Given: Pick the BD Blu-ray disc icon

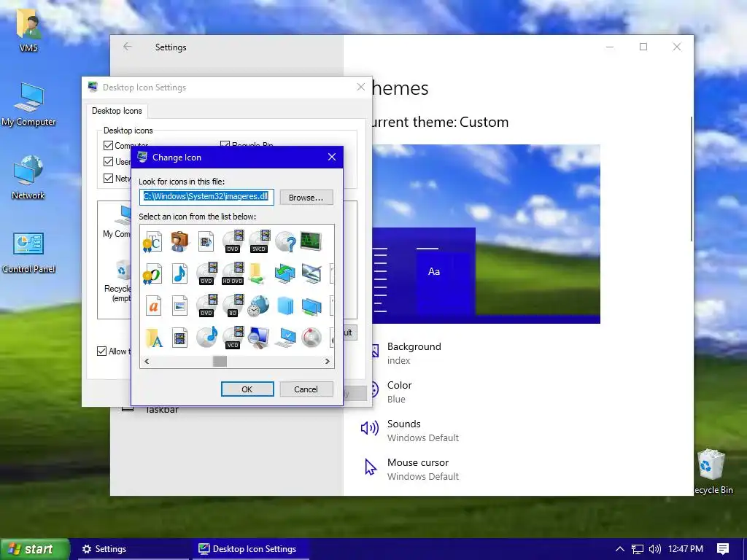Looking at the screenshot, I should click(233, 306).
